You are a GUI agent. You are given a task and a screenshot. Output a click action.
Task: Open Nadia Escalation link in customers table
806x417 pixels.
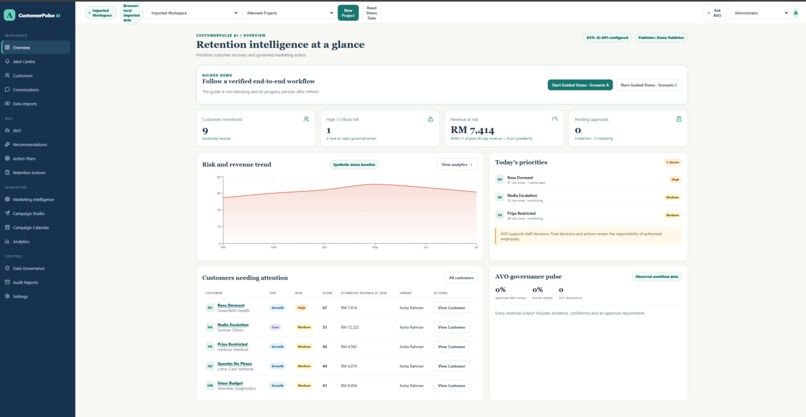click(233, 325)
